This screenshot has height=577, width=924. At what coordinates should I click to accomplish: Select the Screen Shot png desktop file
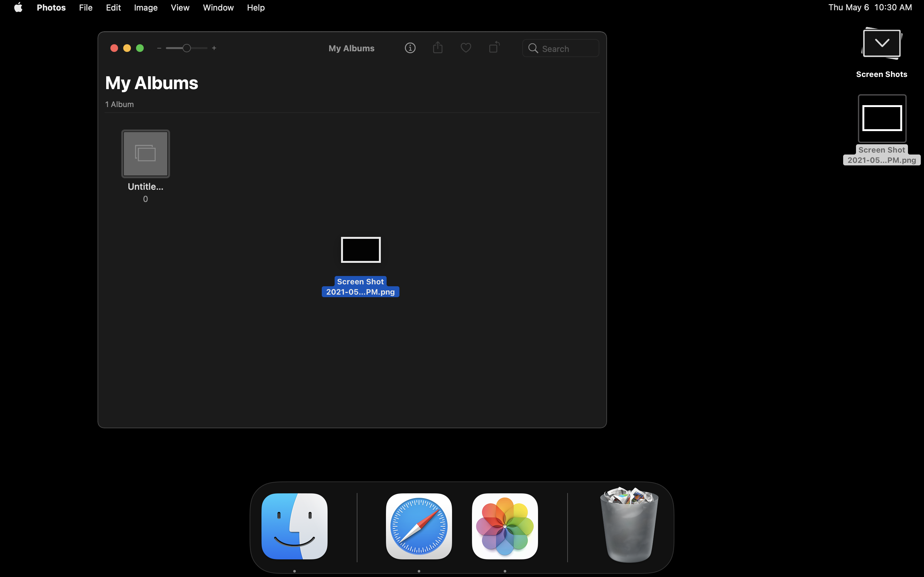click(x=882, y=119)
